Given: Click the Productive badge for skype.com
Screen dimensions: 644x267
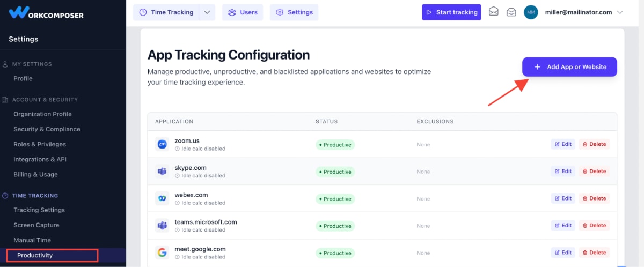Looking at the screenshot, I should pos(335,172).
